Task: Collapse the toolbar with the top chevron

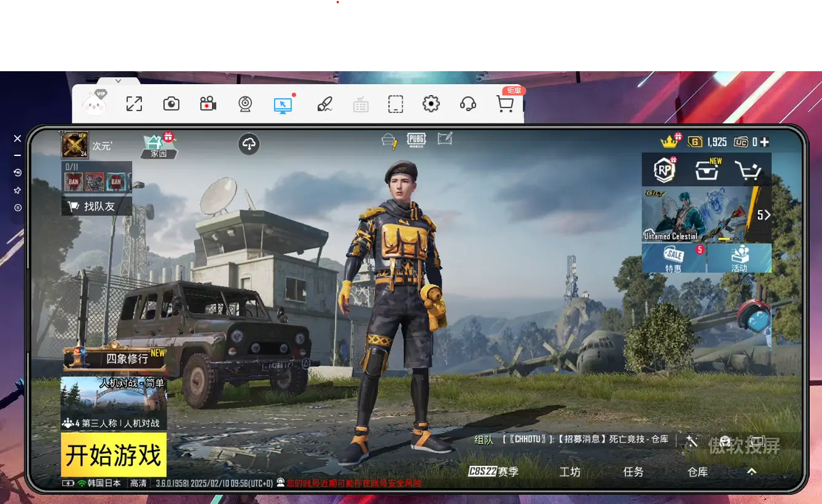Action: point(119,80)
